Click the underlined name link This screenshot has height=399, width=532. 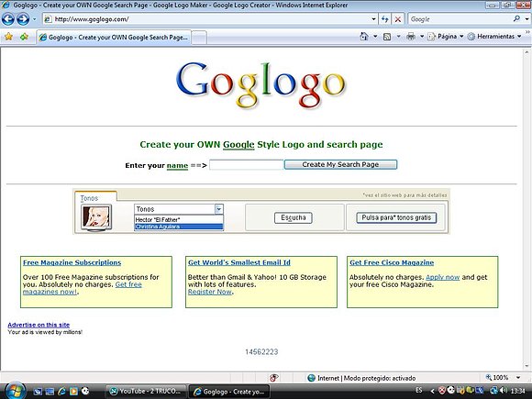click(x=177, y=166)
